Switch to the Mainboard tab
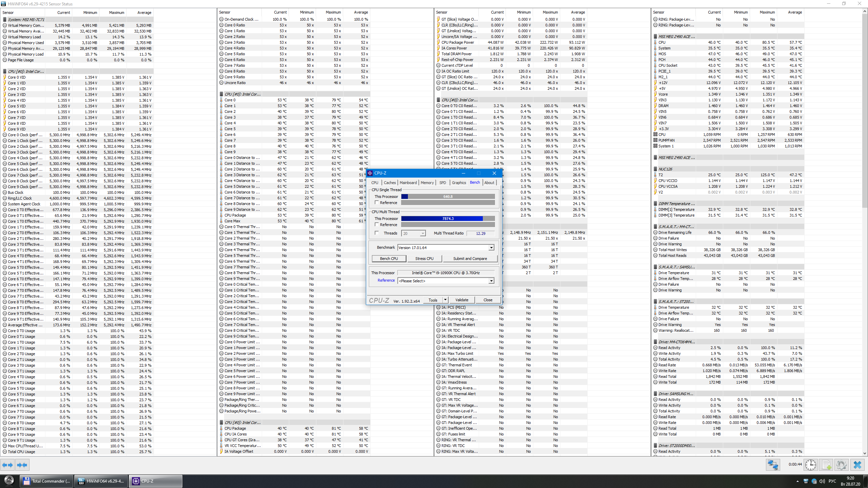This screenshot has height=488, width=868. coord(408,183)
